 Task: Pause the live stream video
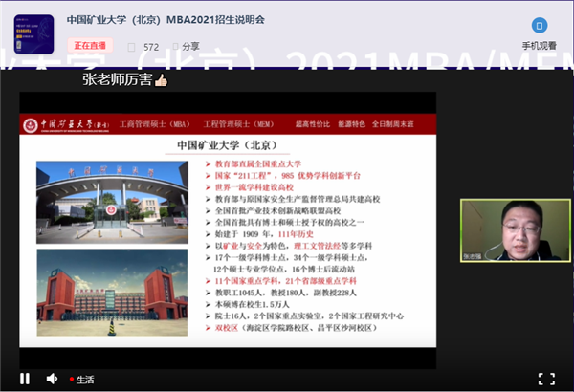(x=25, y=379)
